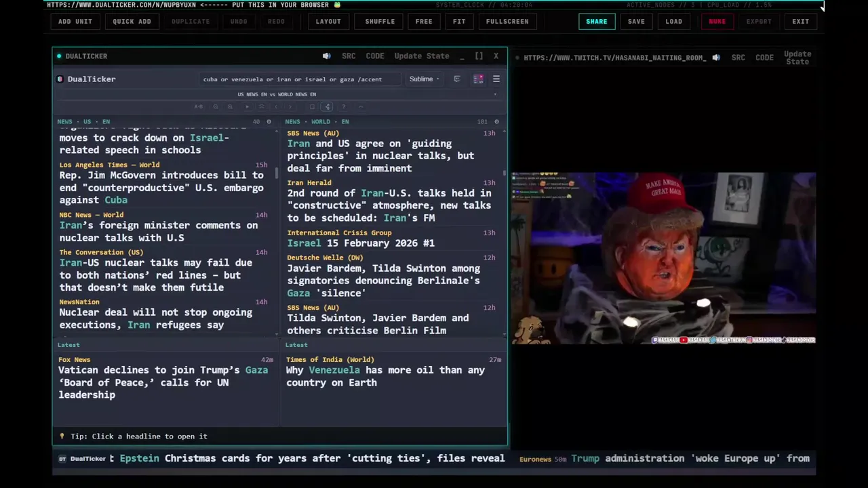Click SRC on the Twitch panel
Image resolution: width=868 pixels, height=488 pixels.
click(738, 58)
